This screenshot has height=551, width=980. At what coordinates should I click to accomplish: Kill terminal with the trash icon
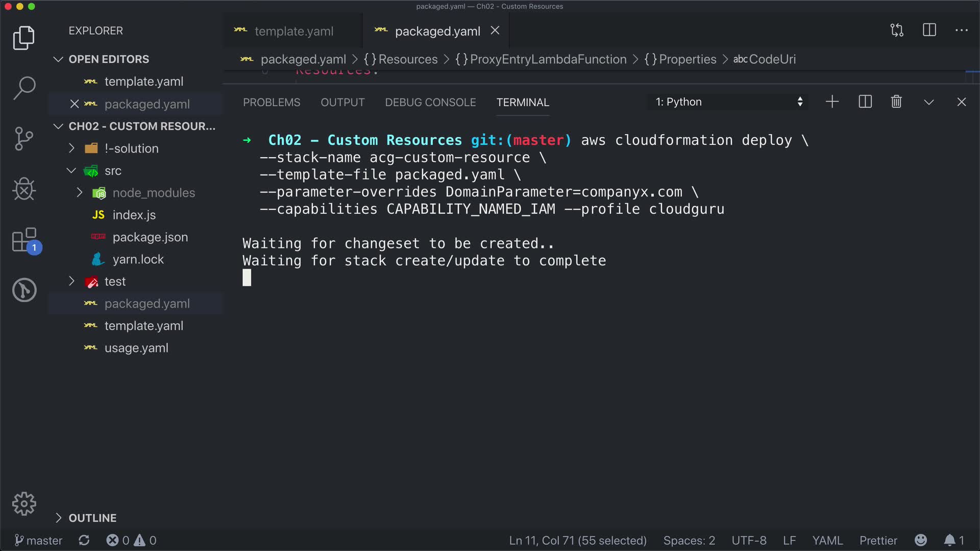point(896,102)
